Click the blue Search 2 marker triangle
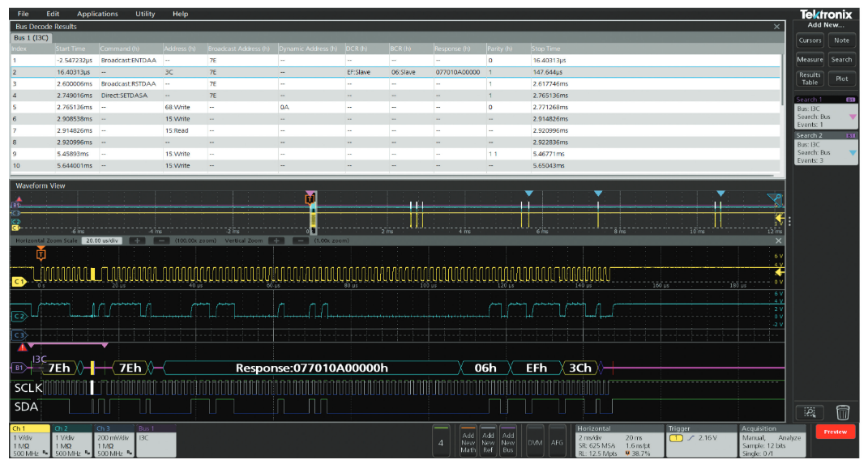The width and height of the screenshot is (868, 464). click(x=853, y=152)
